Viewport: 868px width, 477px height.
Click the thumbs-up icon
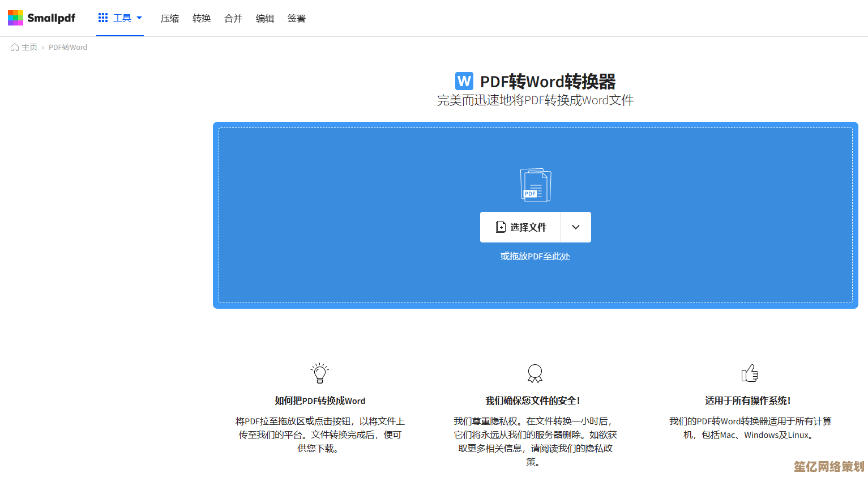[x=750, y=373]
